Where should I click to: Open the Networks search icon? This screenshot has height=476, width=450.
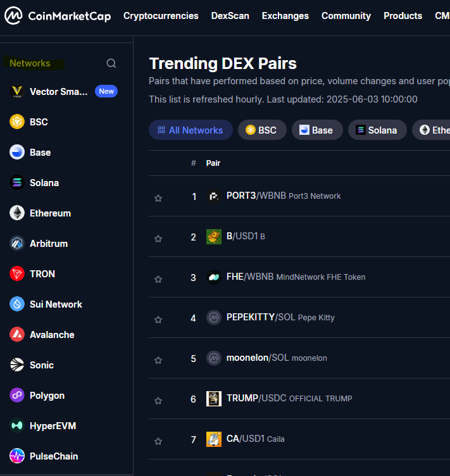coord(111,63)
